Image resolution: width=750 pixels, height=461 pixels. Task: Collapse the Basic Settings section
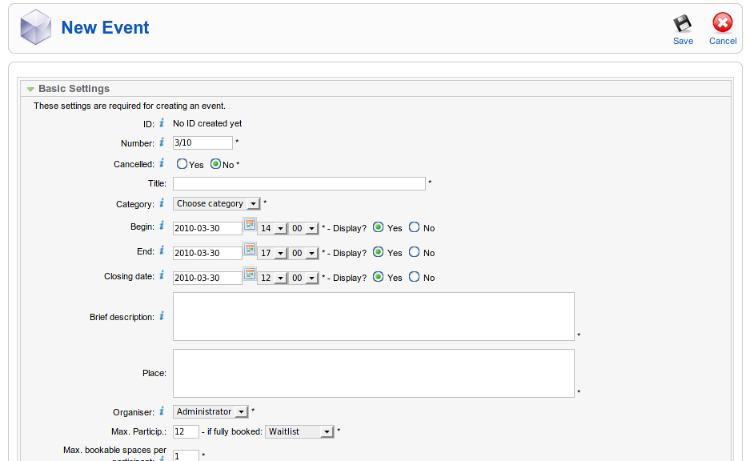point(31,89)
